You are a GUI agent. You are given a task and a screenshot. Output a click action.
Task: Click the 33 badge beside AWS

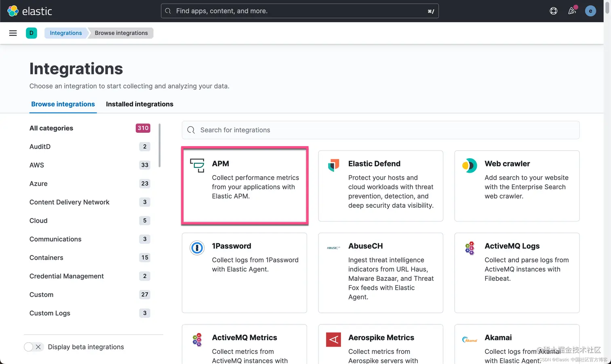pyautogui.click(x=145, y=165)
